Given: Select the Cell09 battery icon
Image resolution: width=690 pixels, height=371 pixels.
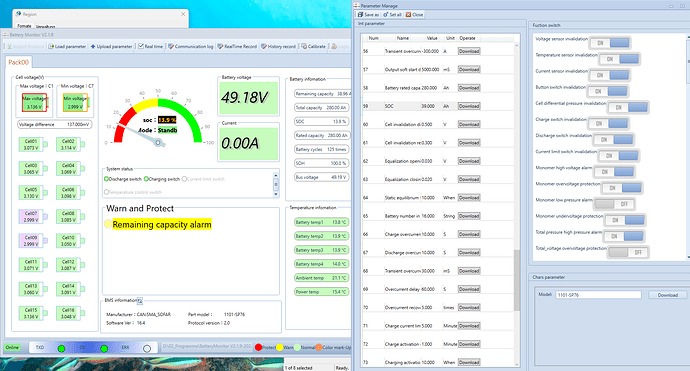Looking at the screenshot, I should [33, 241].
